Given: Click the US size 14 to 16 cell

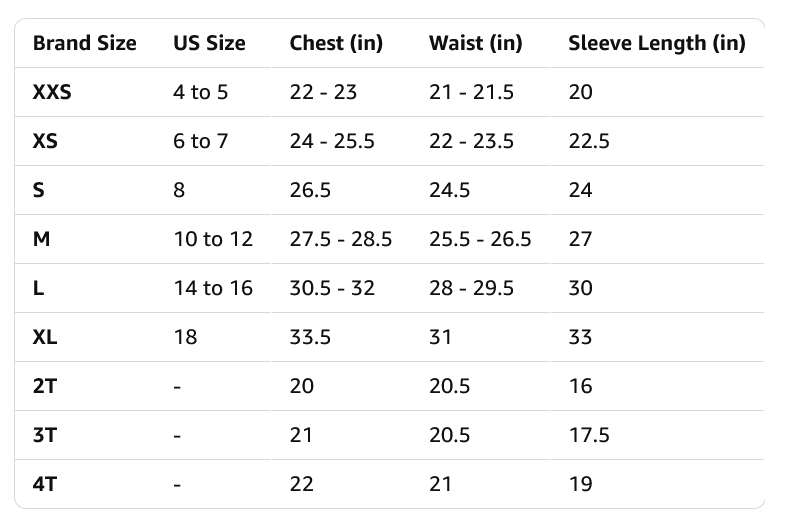Looking at the screenshot, I should click(213, 289).
